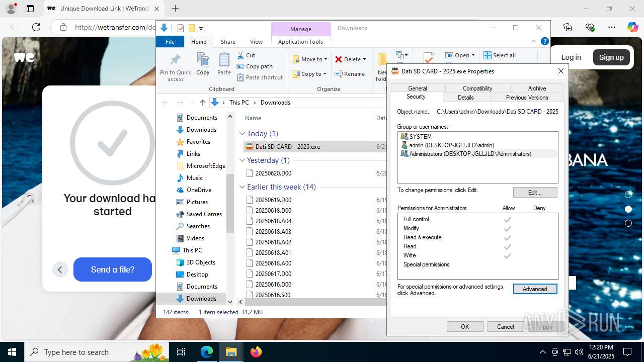Collapse the Earlier this week group

[x=242, y=187]
